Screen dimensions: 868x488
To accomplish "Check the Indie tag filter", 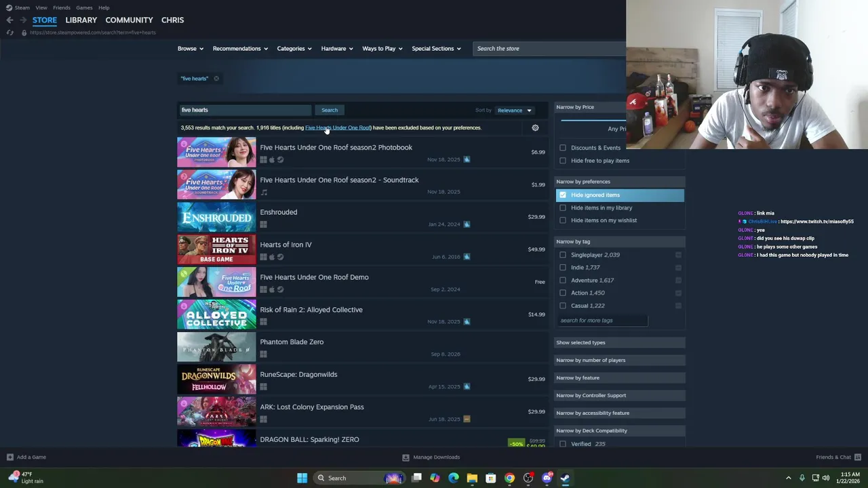I will 563,268.
